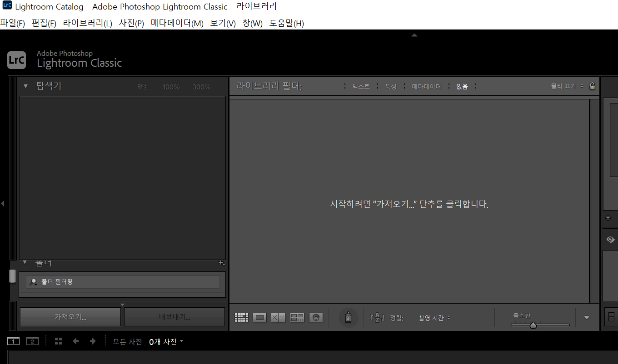Click the LrC logo identity plate

tap(16, 60)
